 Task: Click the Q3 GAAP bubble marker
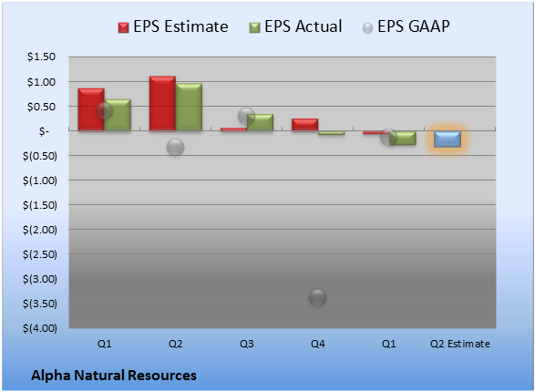coord(246,117)
